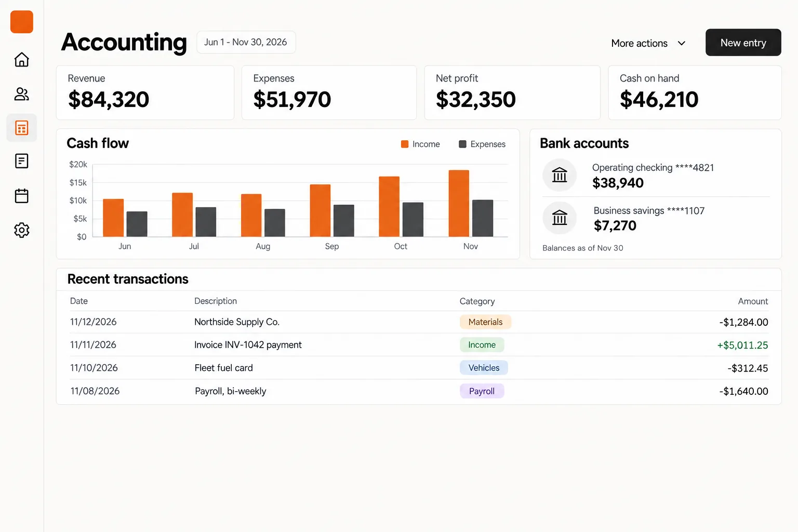Image resolution: width=798 pixels, height=532 pixels.
Task: Click the 11/12/2026 date cell
Action: coord(94,322)
